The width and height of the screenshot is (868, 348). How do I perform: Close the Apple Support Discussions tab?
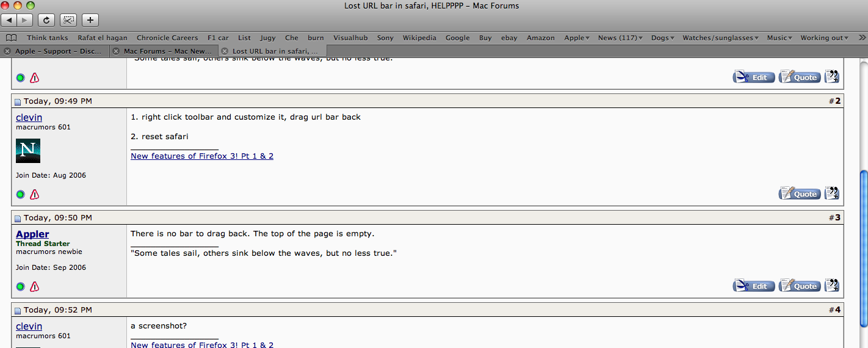pos(7,51)
